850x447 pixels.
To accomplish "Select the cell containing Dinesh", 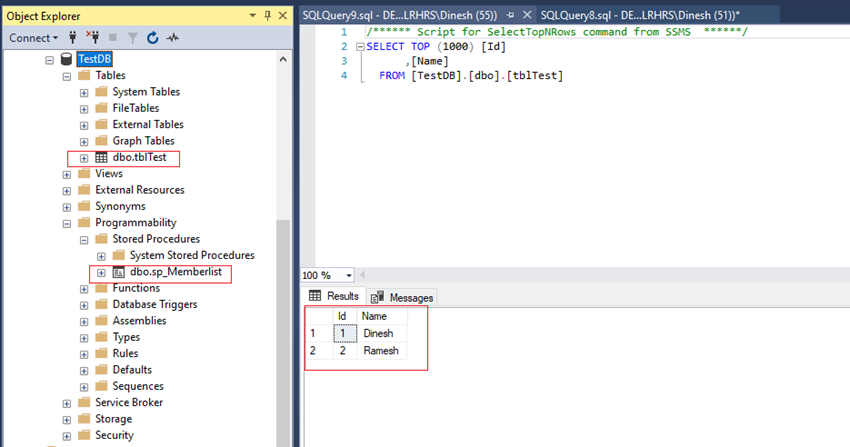I will pyautogui.click(x=381, y=333).
